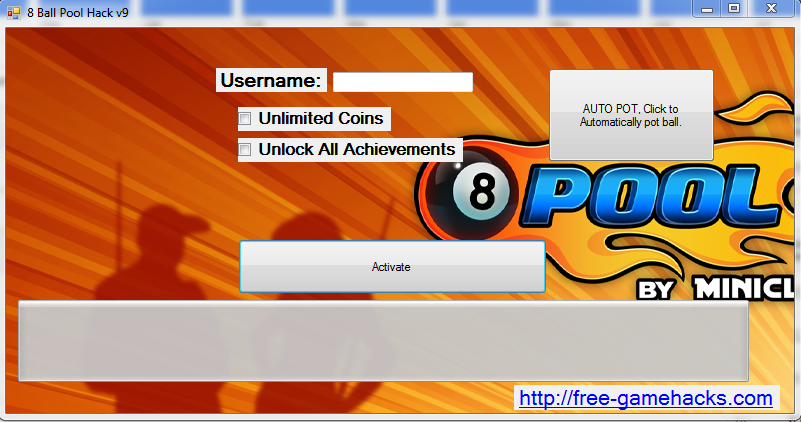801x422 pixels.
Task: Click the AUTO POT button
Action: pos(631,115)
